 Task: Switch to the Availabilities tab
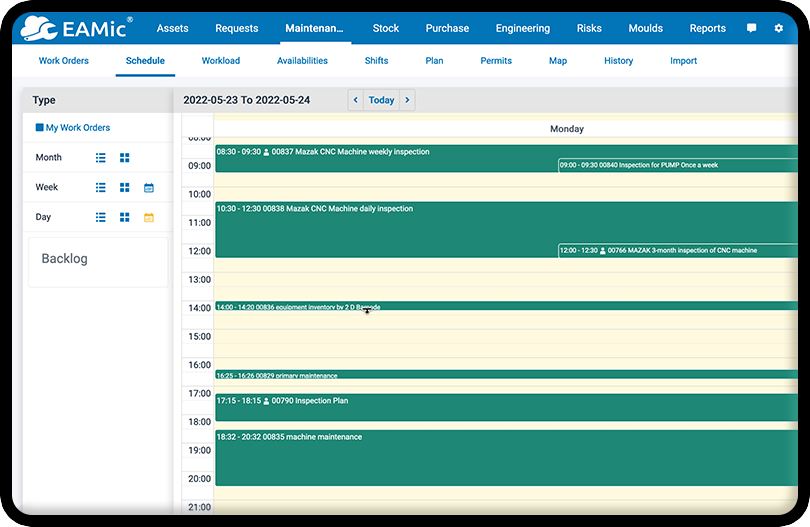click(302, 61)
